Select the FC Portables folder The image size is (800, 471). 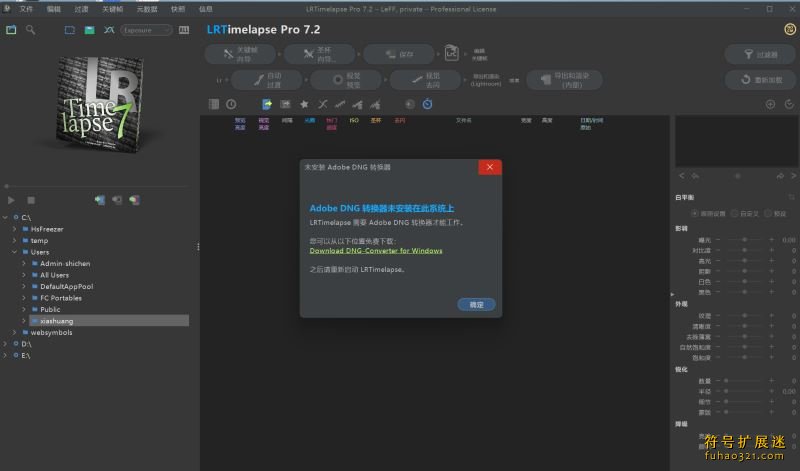tap(61, 298)
